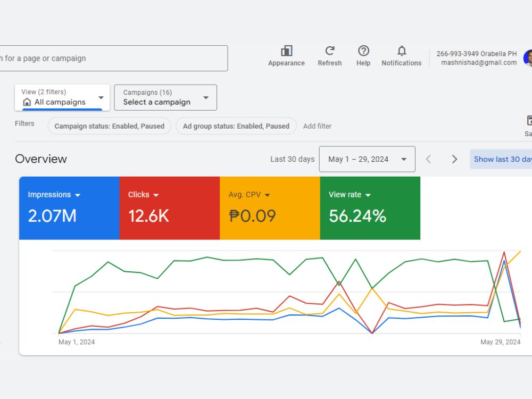Click the May 1, 2024 axis label
This screenshot has width=532, height=399.
(77, 342)
